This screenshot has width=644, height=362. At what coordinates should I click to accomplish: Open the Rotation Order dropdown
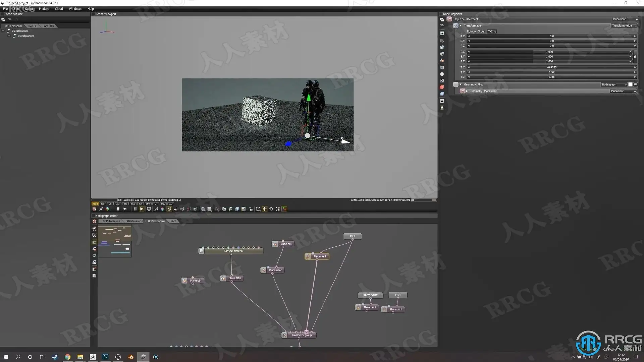pos(492,32)
